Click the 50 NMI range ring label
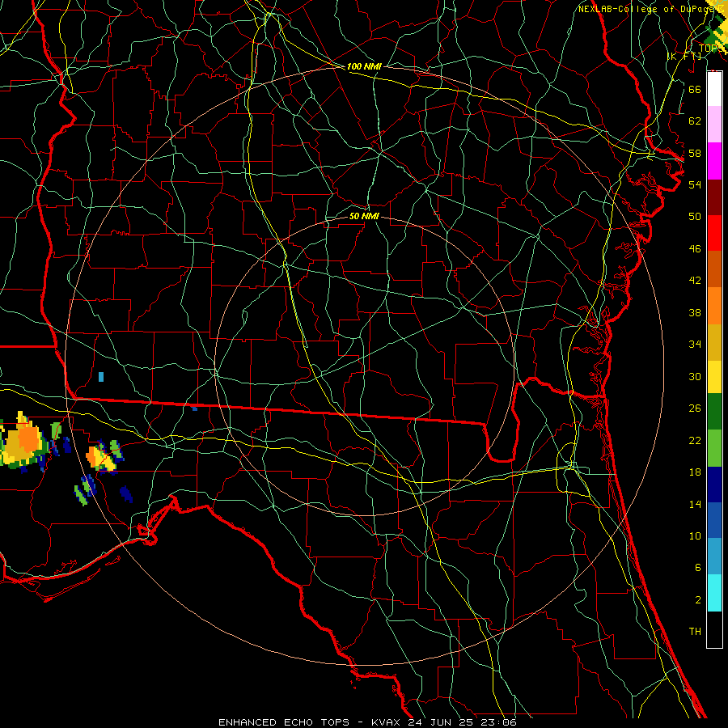The image size is (728, 728). click(x=364, y=217)
